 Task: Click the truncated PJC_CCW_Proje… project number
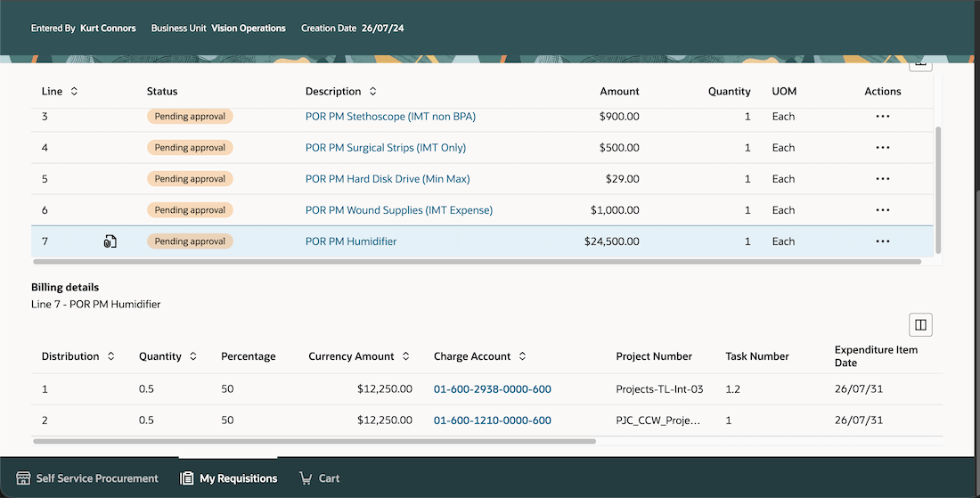point(658,420)
